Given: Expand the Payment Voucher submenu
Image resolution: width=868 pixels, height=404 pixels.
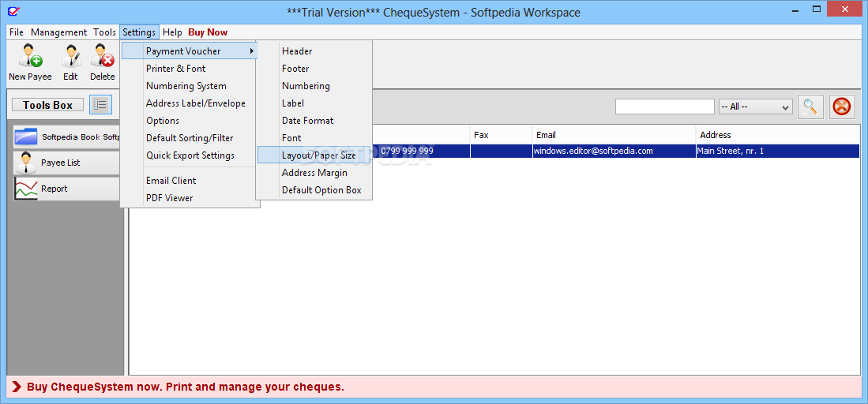Looking at the screenshot, I should (190, 51).
